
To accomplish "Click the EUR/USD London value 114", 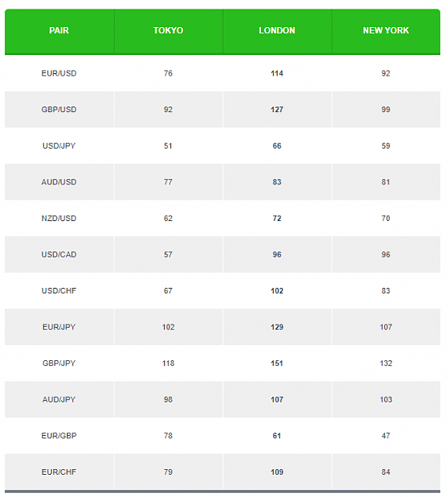I will pyautogui.click(x=277, y=73).
